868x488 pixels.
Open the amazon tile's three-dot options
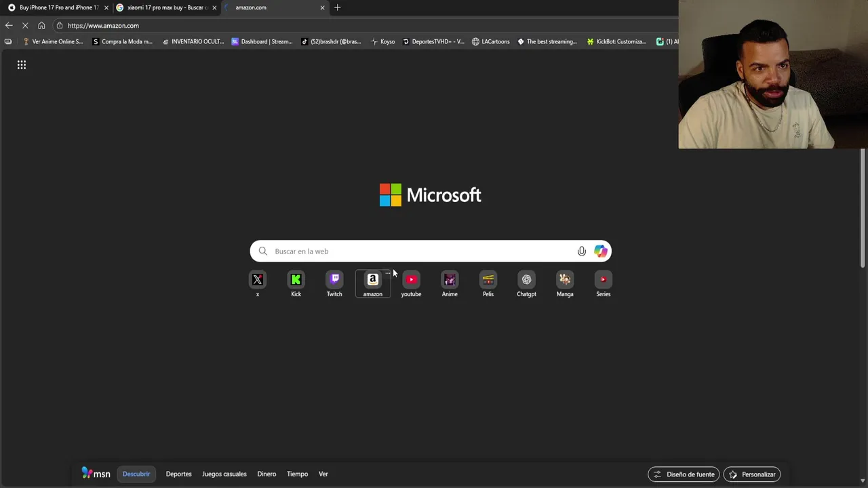point(388,272)
